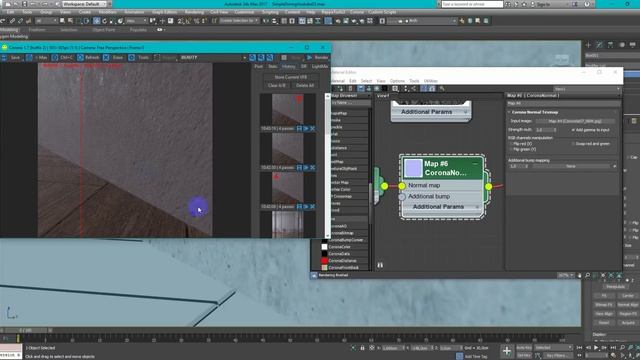Screen dimensions: 640x360
Task: Delete third history entry with X icon
Action: [x=312, y=207]
